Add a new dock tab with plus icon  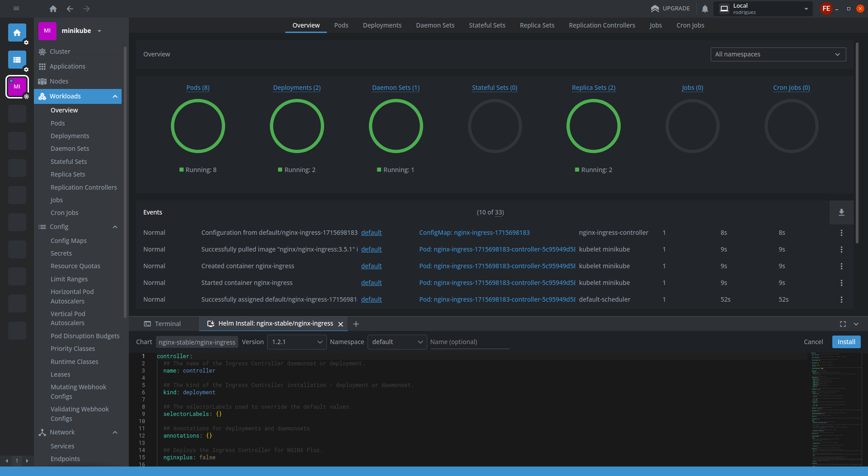tap(356, 324)
